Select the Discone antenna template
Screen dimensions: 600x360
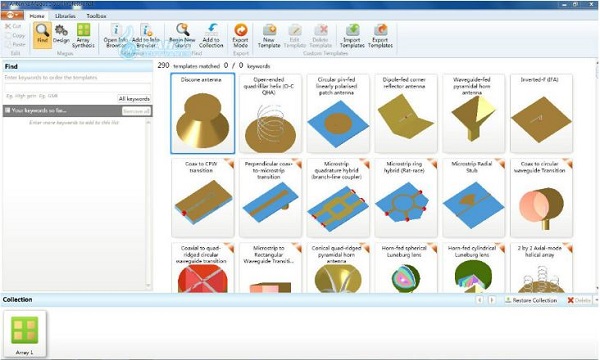coord(202,114)
